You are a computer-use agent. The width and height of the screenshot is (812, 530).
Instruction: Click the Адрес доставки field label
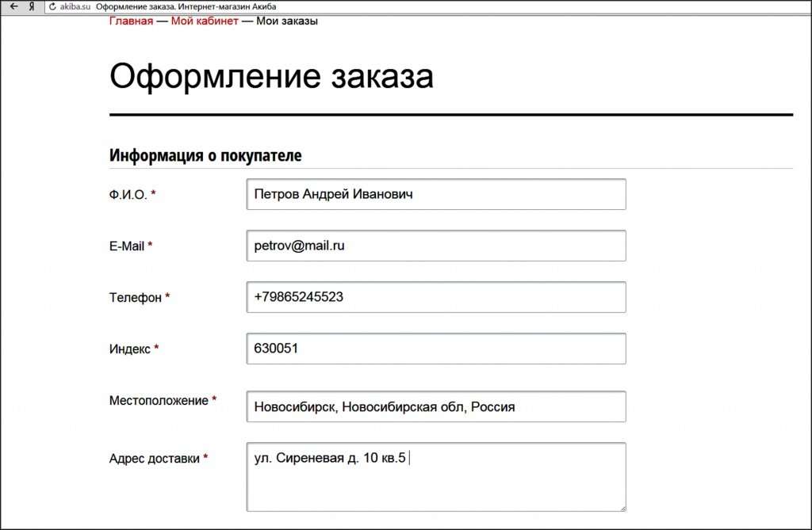pos(158,458)
